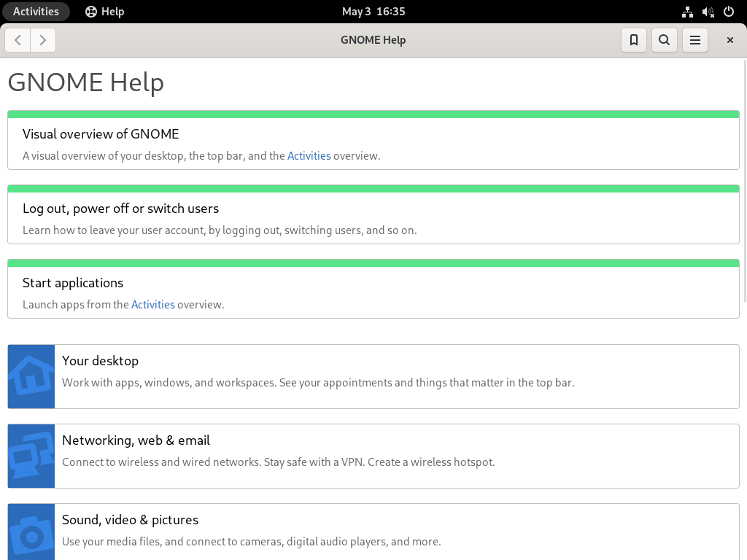Image resolution: width=747 pixels, height=560 pixels.
Task: Click the network status icon in top bar
Action: click(687, 12)
